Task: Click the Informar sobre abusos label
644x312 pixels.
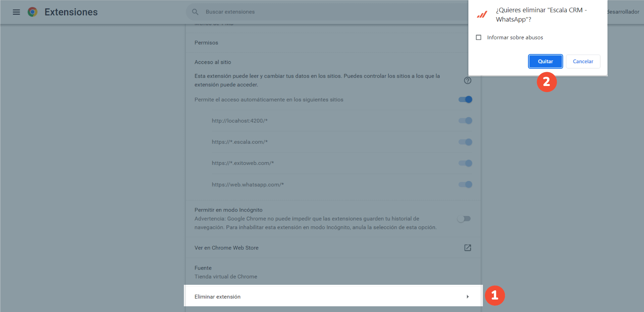Action: click(515, 38)
